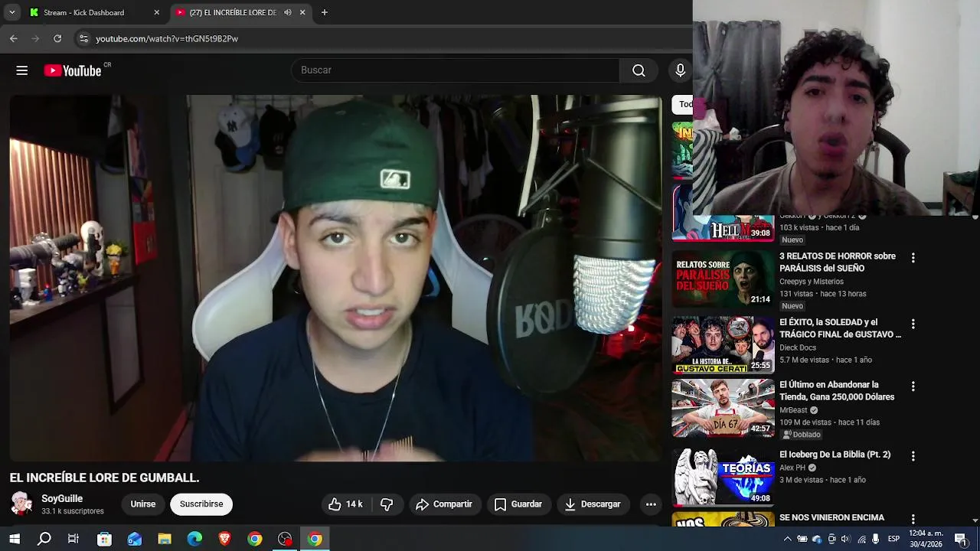Open Parálisis del Sueño thumbnail 21:14
980x551 pixels.
click(x=724, y=279)
